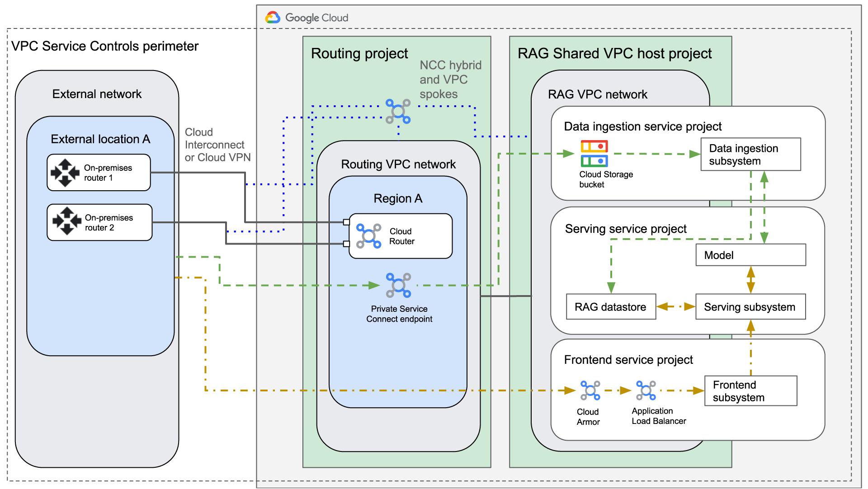Select the Routing VPC network label
868x489 pixels.
coord(398,164)
